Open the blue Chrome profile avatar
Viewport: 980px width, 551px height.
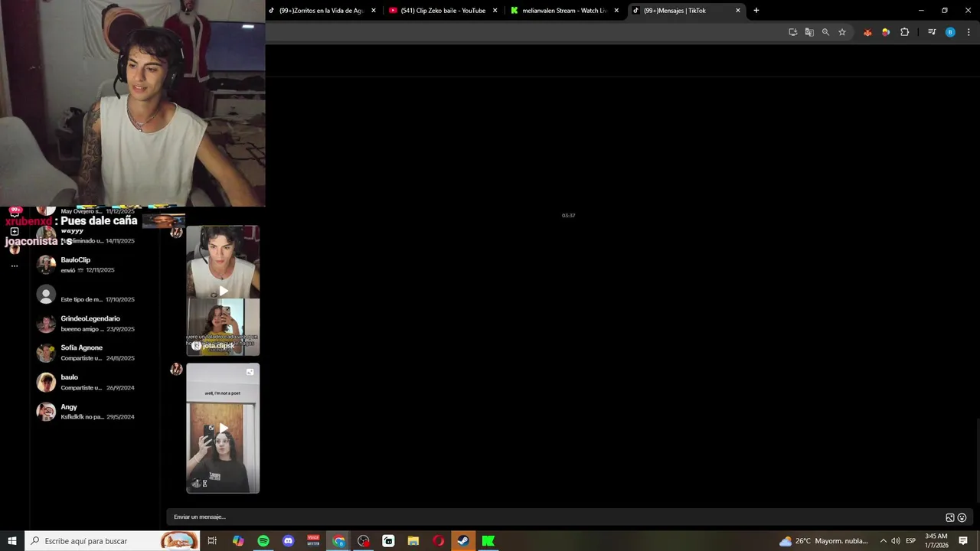tap(950, 32)
